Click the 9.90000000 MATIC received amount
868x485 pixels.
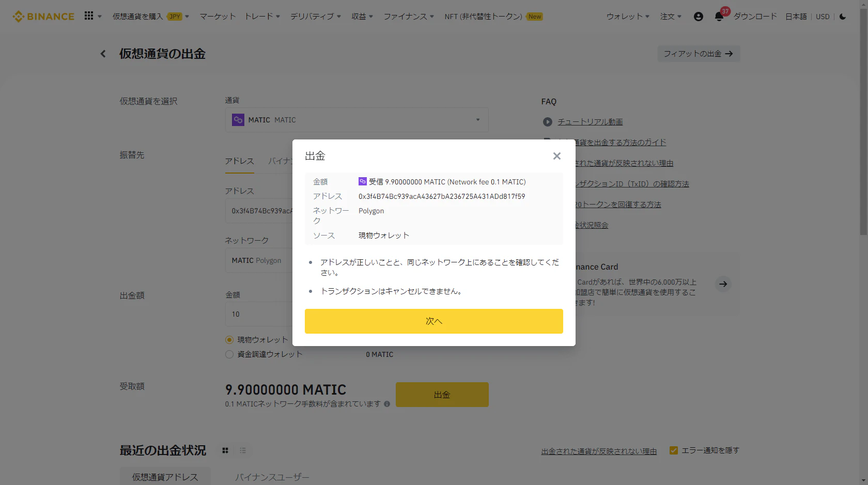pyautogui.click(x=286, y=389)
